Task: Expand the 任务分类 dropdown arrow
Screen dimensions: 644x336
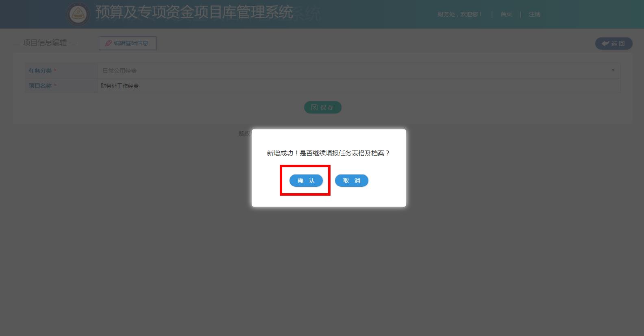Action: (613, 70)
